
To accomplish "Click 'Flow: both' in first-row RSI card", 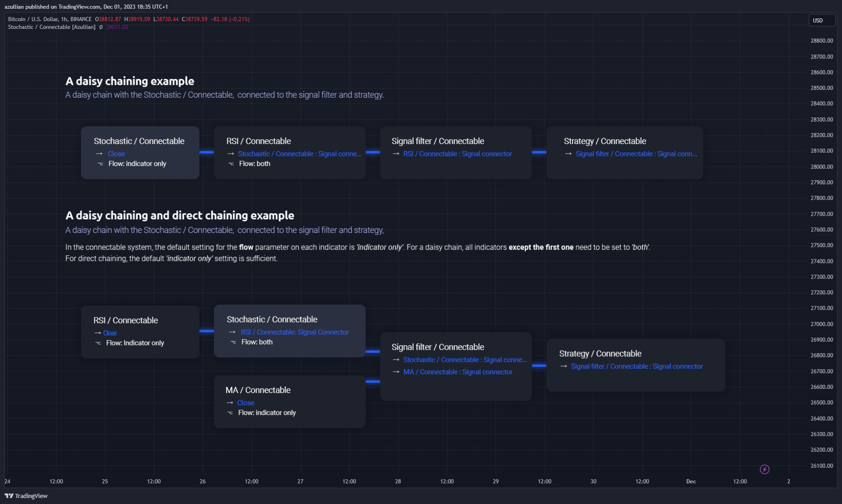I will pyautogui.click(x=255, y=164).
